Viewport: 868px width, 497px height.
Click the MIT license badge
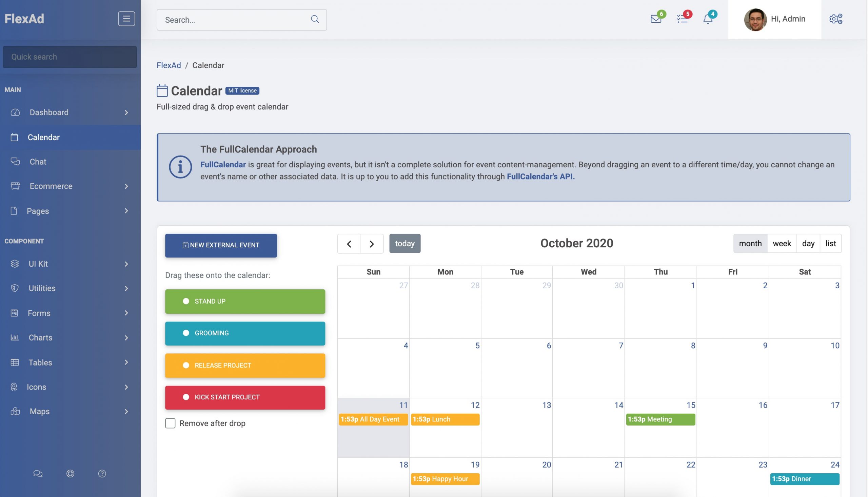click(242, 90)
